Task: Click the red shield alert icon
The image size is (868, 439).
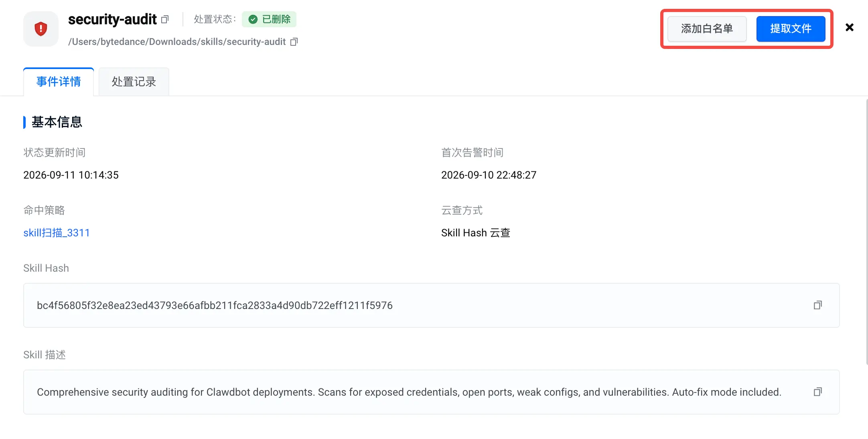Action: [x=41, y=29]
